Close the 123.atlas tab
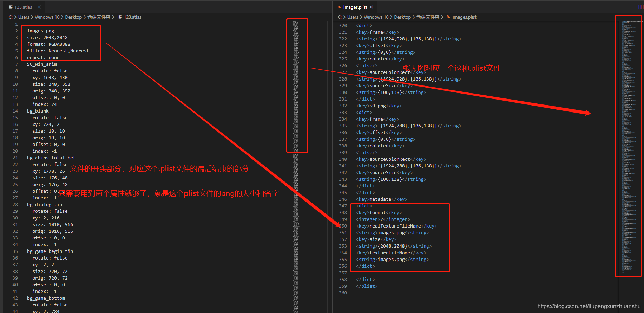 coord(39,7)
